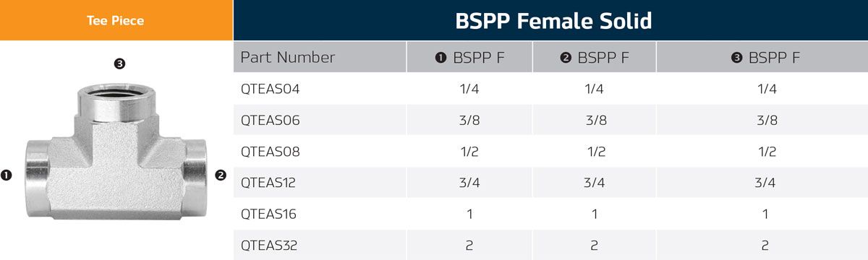Select the column 2 BSPP F header
Image resolution: width=868 pixels, height=260 pixels.
595,58
